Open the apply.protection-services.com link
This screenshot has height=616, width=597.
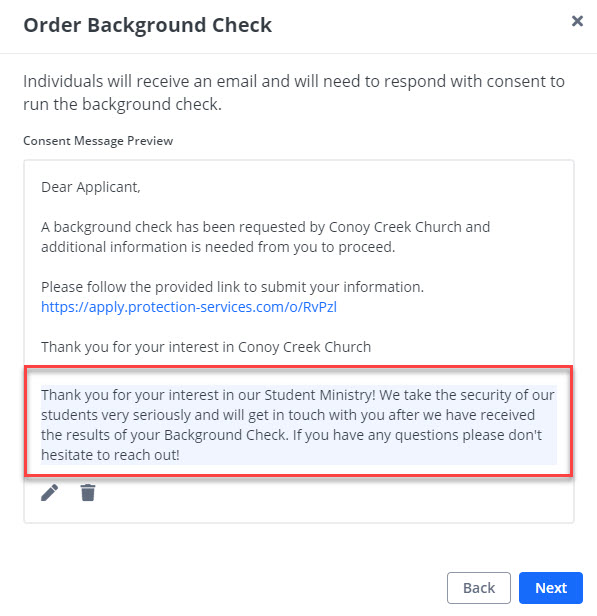[x=189, y=307]
